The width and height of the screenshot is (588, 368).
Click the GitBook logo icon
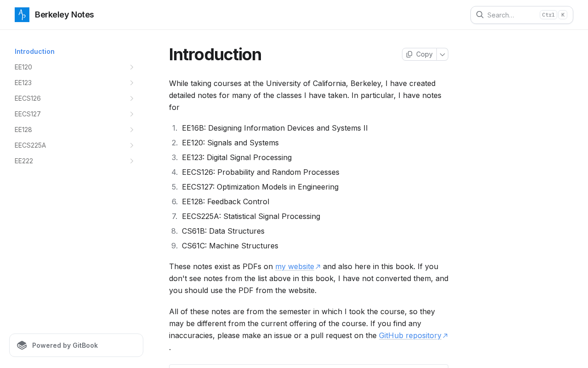[22, 345]
